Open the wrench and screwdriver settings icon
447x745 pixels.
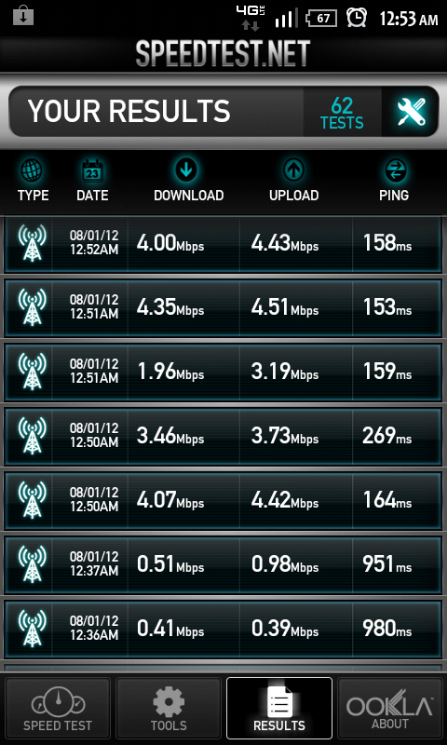click(x=411, y=113)
